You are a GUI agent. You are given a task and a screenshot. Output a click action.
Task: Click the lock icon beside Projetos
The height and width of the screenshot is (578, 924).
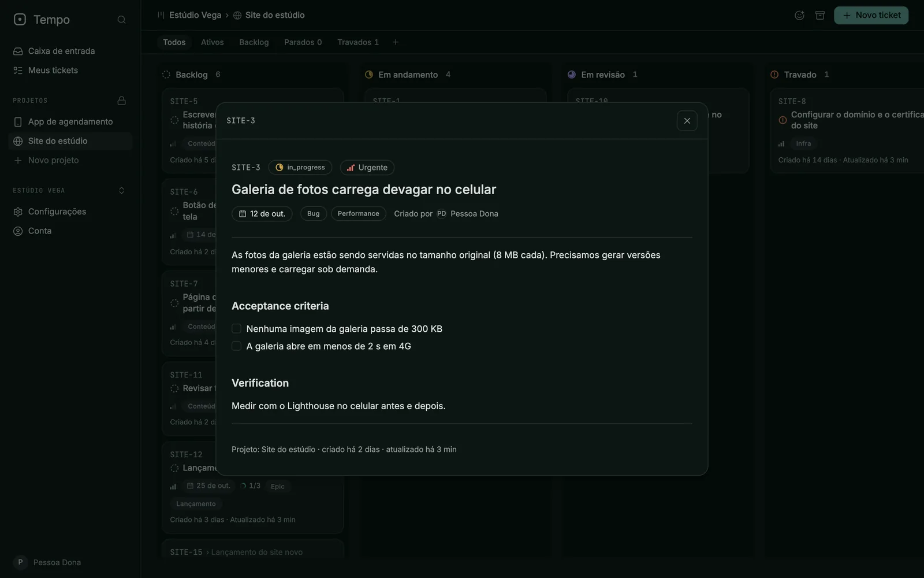(121, 101)
